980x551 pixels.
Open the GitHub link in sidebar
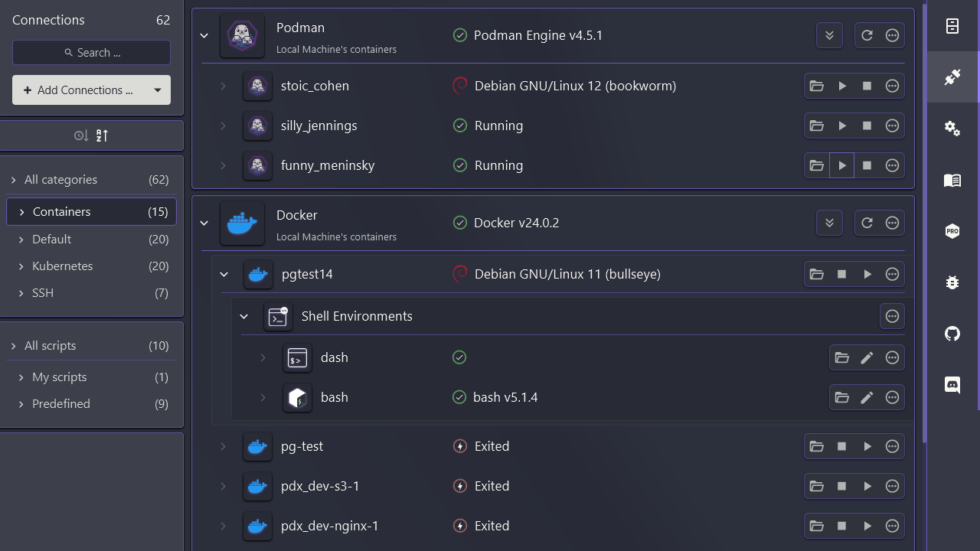[952, 334]
